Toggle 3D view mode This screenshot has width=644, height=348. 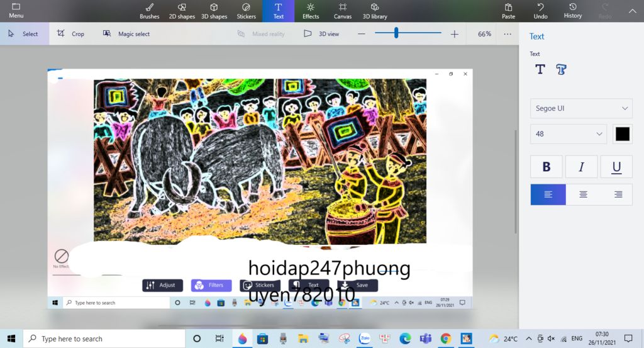[321, 34]
